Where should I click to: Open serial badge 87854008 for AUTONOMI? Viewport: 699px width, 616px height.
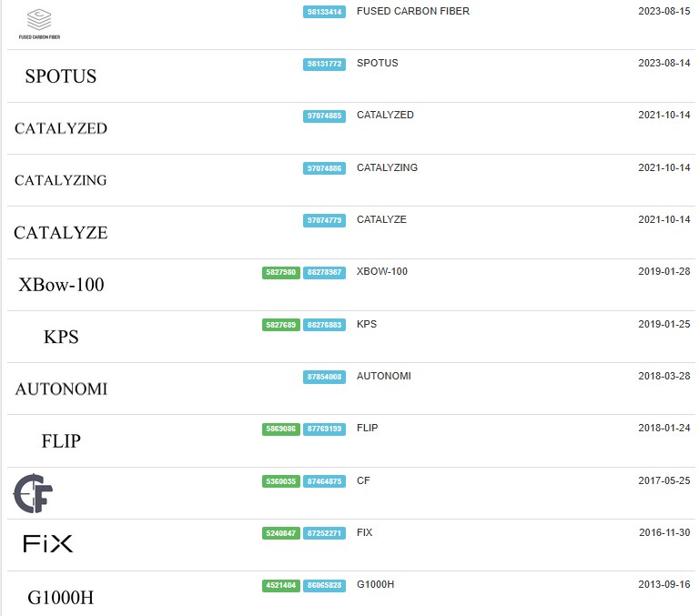(x=324, y=377)
